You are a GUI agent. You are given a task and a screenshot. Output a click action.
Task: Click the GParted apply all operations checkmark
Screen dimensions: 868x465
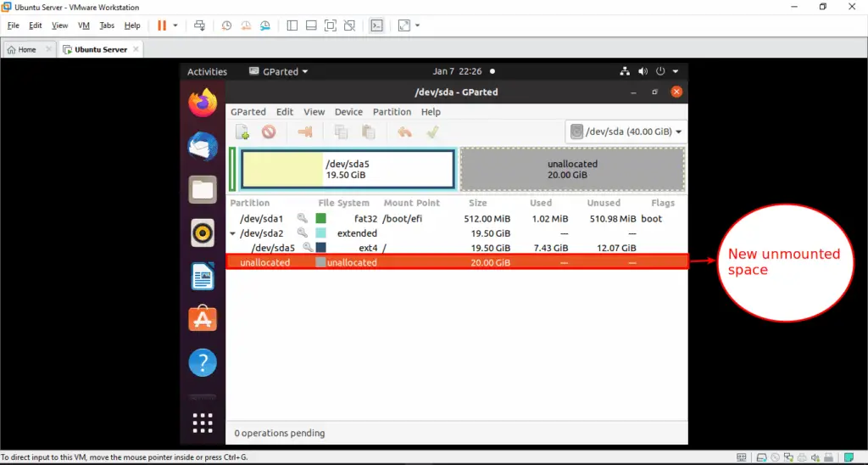point(432,132)
